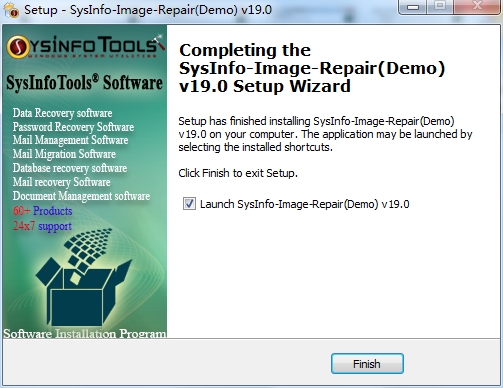Click Database recovery software text

point(70,168)
